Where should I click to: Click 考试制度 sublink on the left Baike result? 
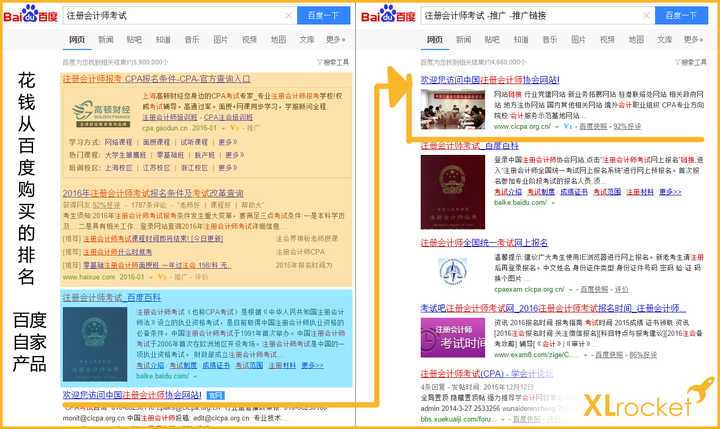(x=183, y=366)
